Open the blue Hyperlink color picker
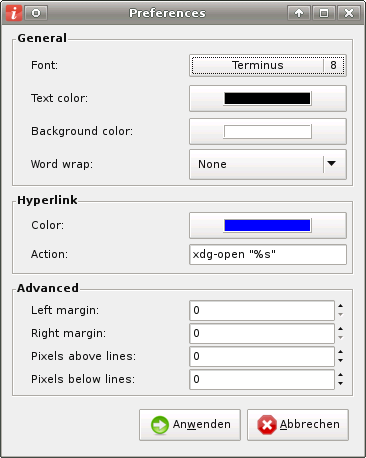 [268, 225]
